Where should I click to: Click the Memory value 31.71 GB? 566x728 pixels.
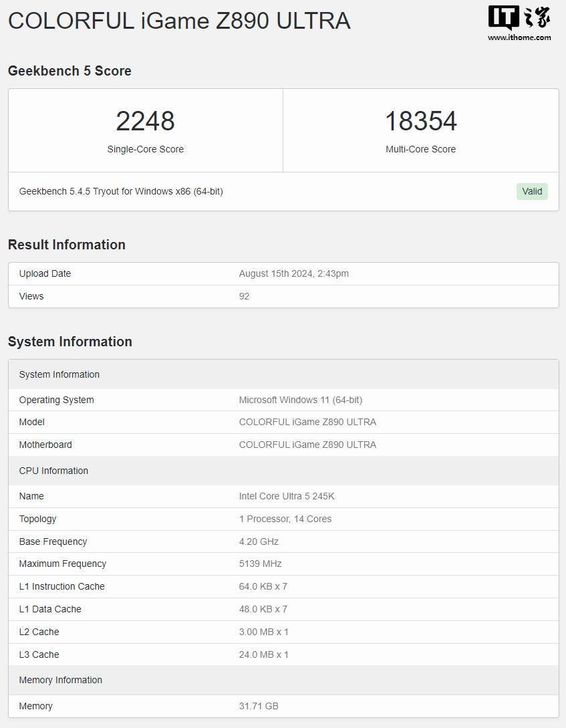259,706
